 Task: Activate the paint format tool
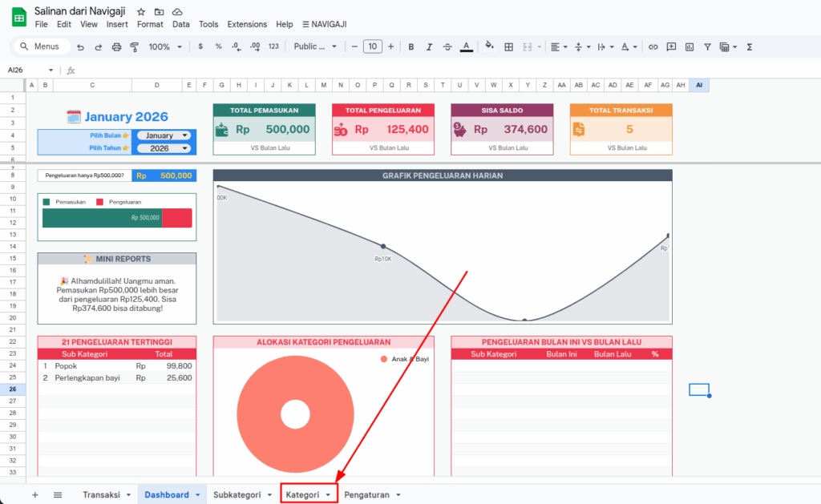pyautogui.click(x=135, y=47)
